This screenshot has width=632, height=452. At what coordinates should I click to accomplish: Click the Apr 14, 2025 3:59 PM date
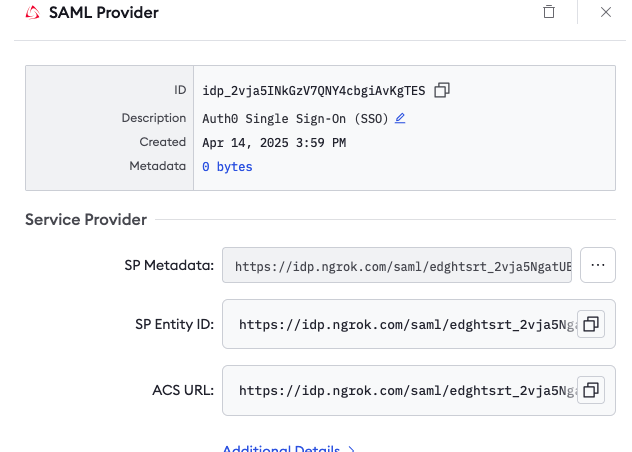[x=274, y=143]
